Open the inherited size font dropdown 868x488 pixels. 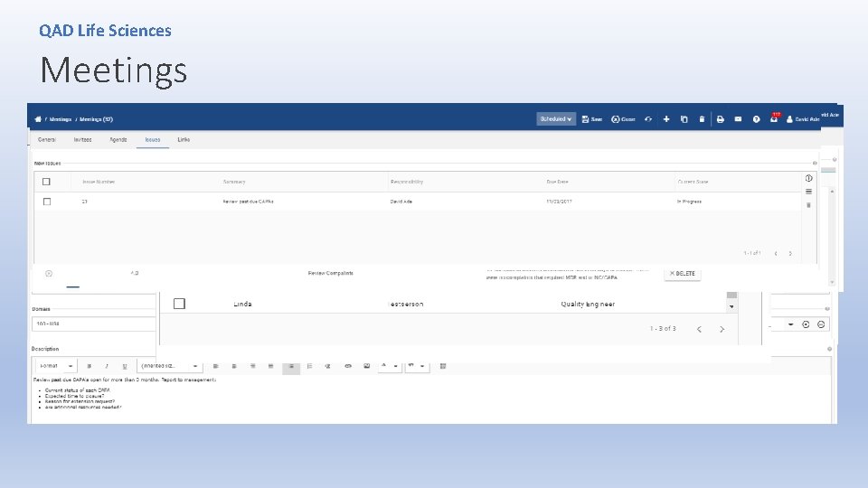169,366
